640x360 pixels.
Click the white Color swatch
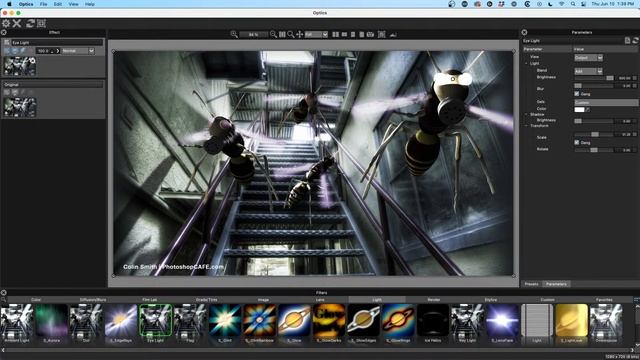pyautogui.click(x=579, y=109)
